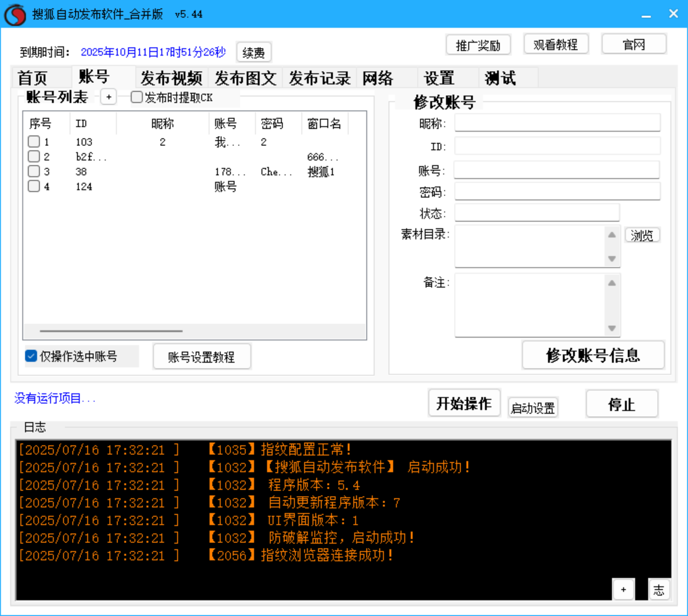Check the row 3 account checkbox
This screenshot has height=616, width=688.
(x=34, y=171)
